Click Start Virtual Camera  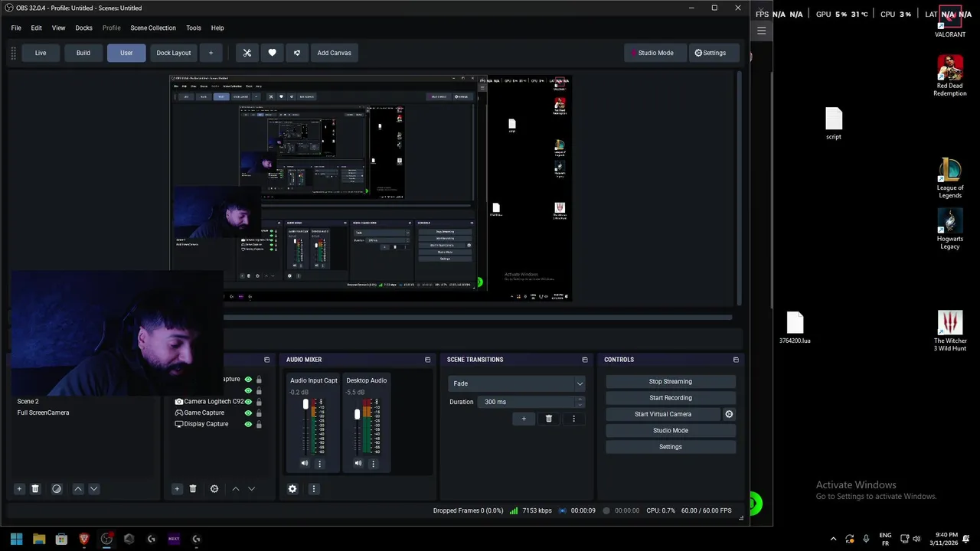pos(663,414)
